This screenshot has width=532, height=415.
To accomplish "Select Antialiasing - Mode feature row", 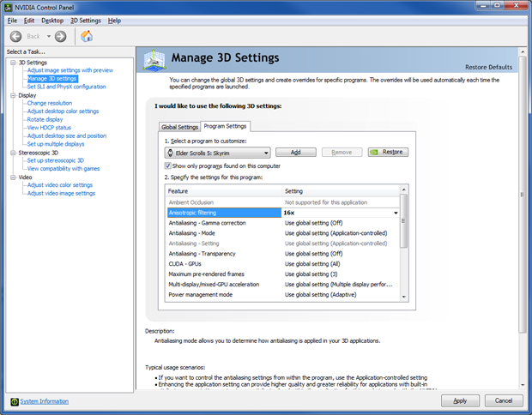I will click(x=282, y=233).
